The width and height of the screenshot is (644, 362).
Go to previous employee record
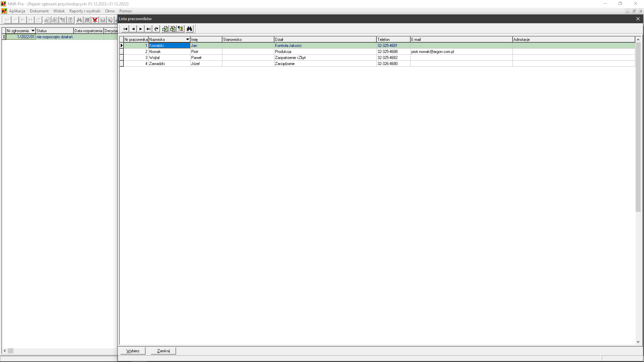133,29
